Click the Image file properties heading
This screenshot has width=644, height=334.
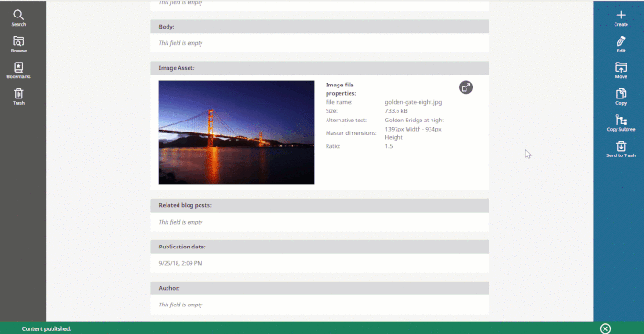tap(341, 89)
